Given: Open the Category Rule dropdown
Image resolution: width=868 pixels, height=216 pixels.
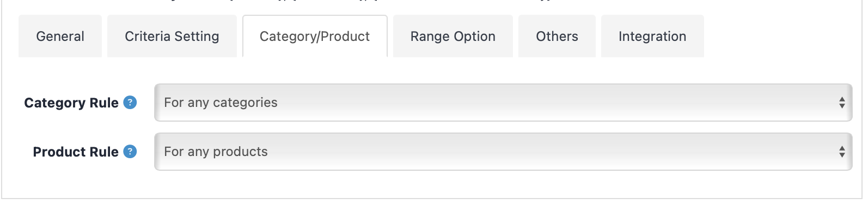Looking at the screenshot, I should (x=503, y=103).
